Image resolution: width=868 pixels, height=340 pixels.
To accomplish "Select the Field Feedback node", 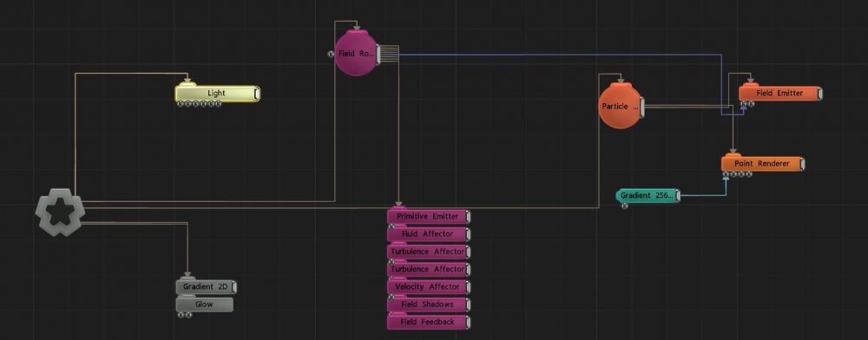I will point(429,322).
